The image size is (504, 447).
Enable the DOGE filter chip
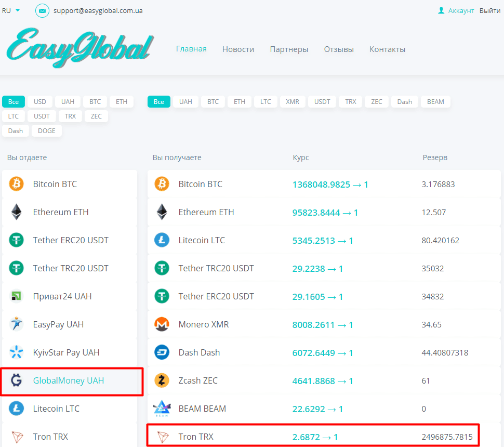[46, 130]
